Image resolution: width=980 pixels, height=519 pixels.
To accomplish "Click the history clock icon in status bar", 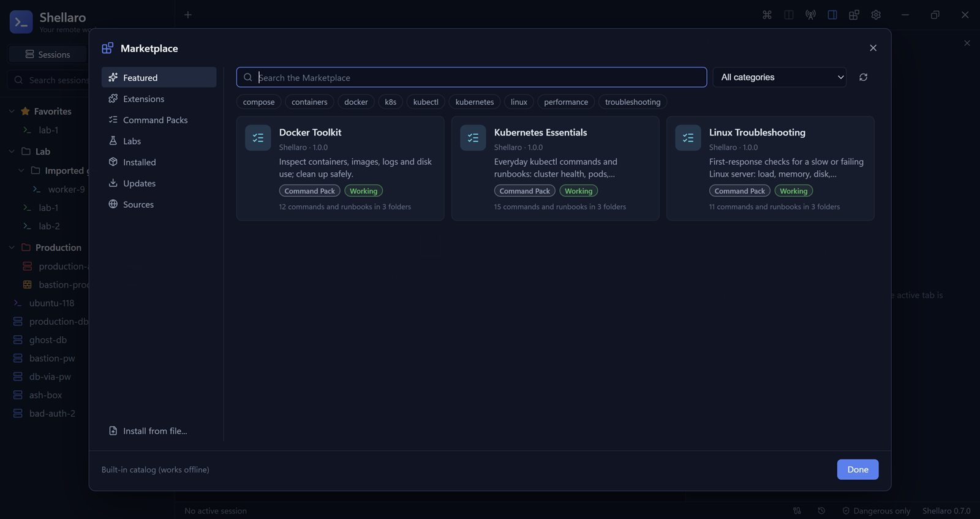I will [x=821, y=510].
